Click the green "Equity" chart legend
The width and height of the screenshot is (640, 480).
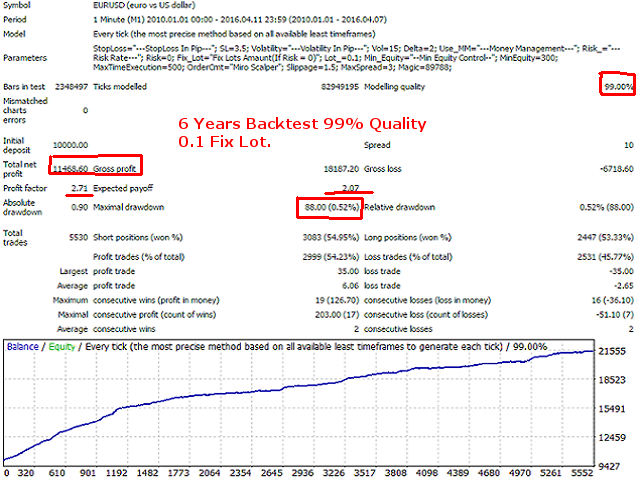point(62,347)
